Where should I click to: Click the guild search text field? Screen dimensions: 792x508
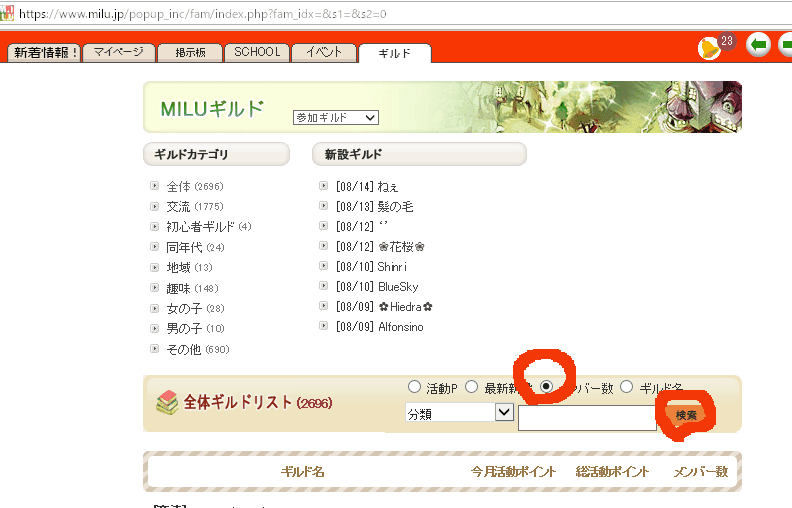(x=587, y=418)
